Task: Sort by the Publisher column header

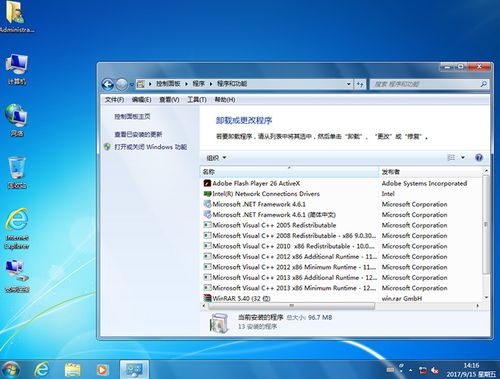Action: pos(430,172)
